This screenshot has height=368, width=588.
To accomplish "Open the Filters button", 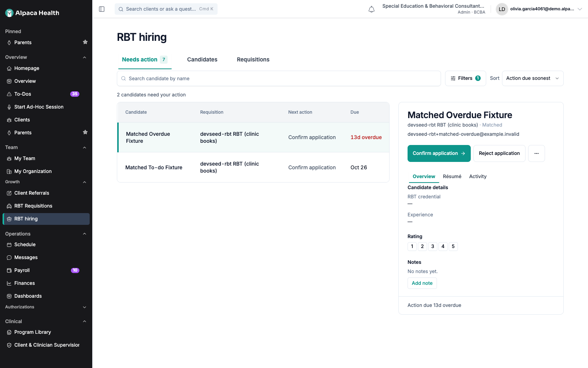I will [x=465, y=78].
